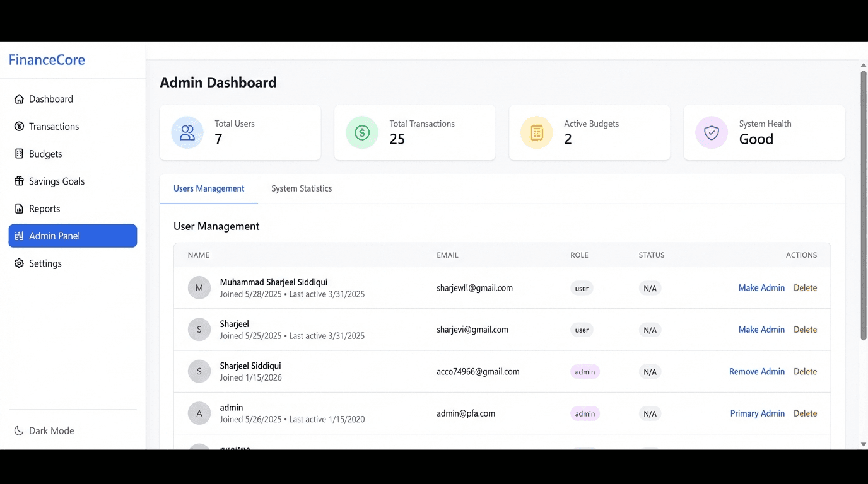Select the Users Management tab
Screen dimensions: 868x484
click(x=209, y=188)
